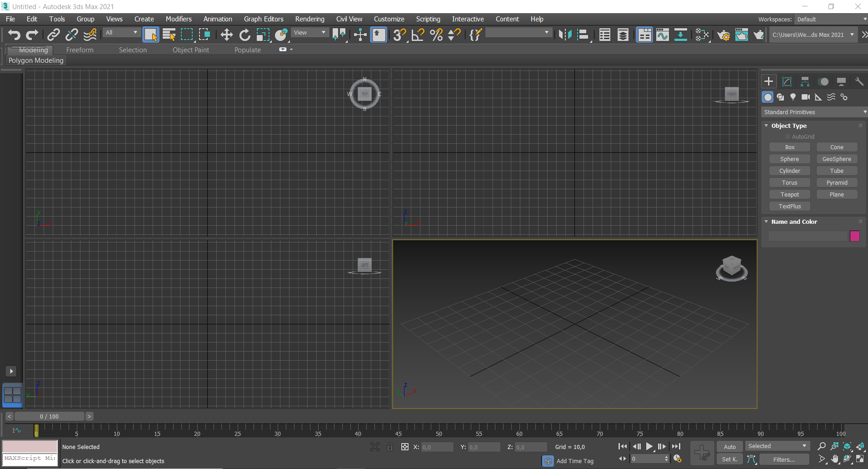Click the Teapot primitive button
This screenshot has height=469, width=868.
click(x=790, y=194)
